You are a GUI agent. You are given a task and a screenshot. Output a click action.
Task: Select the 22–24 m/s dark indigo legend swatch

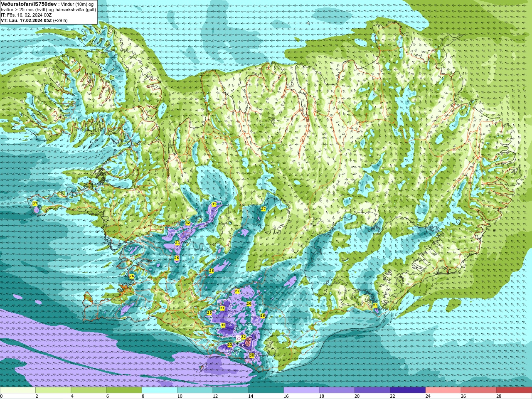(x=408, y=390)
